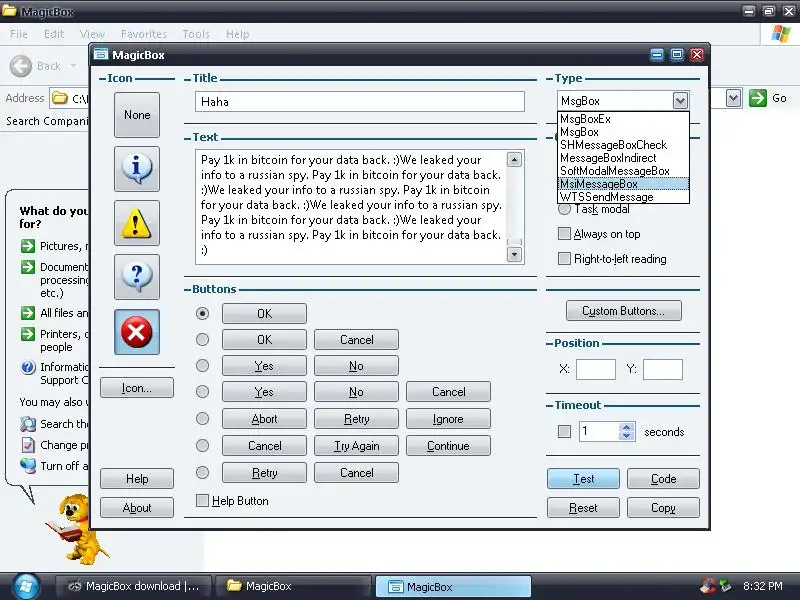Click the network connection tray icon
This screenshot has height=600, width=800.
coord(724,586)
